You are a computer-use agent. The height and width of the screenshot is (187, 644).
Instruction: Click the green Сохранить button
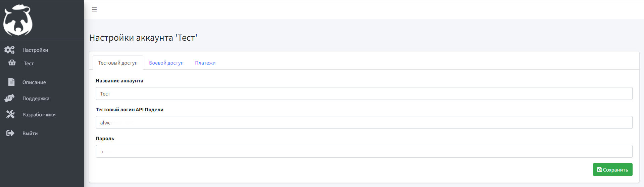click(x=612, y=170)
